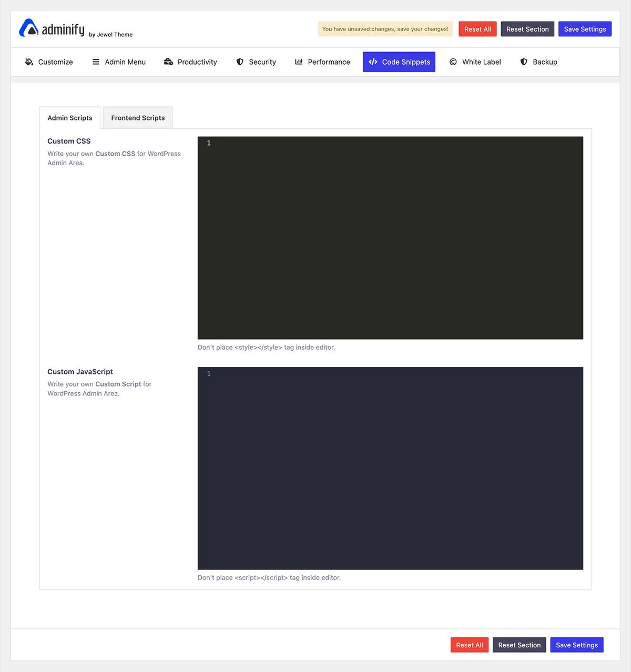The height and width of the screenshot is (672, 631).
Task: Click line number 1 in CSS editor
Action: click(x=209, y=143)
